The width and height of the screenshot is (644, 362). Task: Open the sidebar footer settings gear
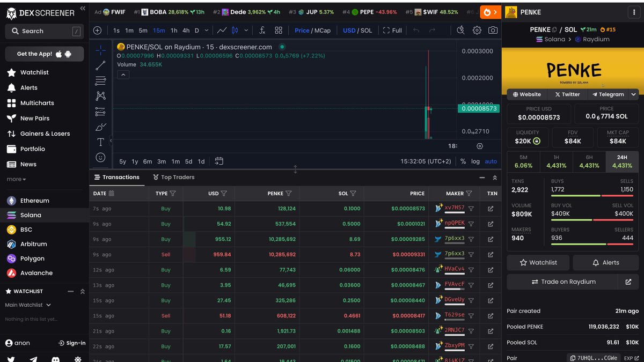pos(78,359)
